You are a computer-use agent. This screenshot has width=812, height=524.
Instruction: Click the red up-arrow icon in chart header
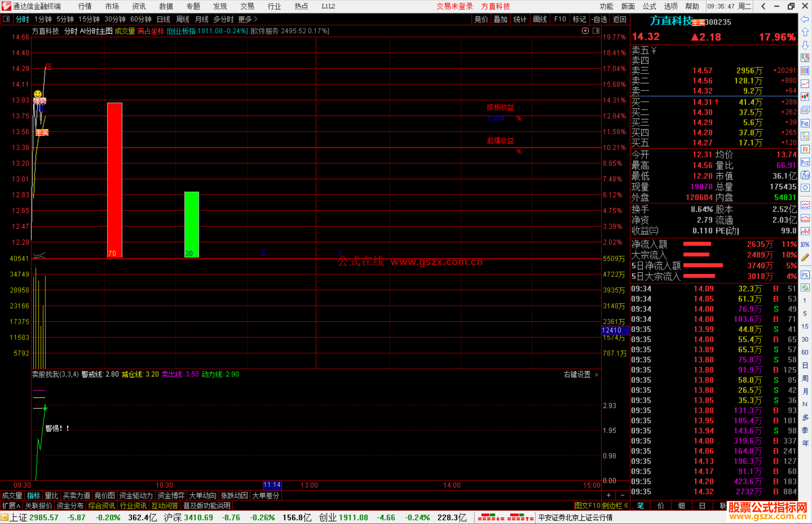point(585,31)
